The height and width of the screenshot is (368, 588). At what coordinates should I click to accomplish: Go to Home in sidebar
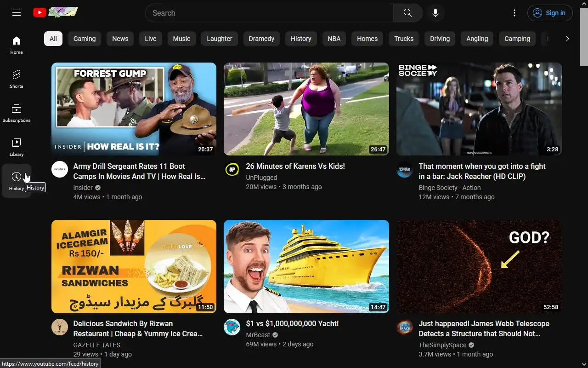(x=17, y=45)
